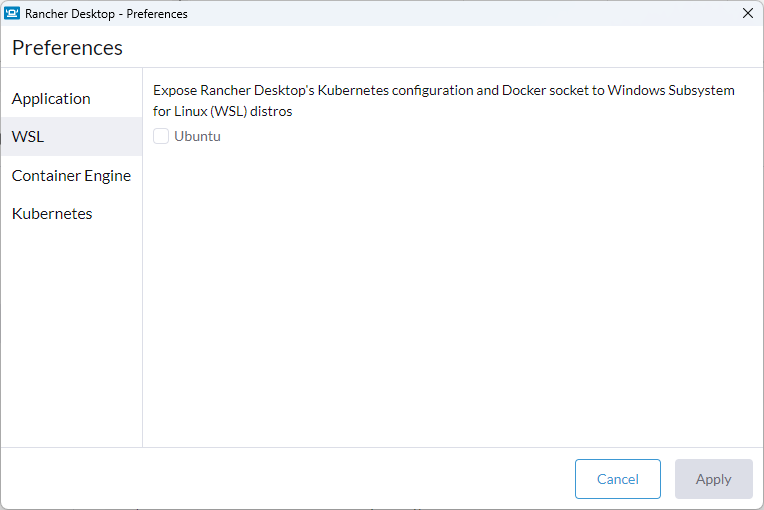This screenshot has height=510, width=764.
Task: Go to the Kubernetes preferences section
Action: (71, 213)
